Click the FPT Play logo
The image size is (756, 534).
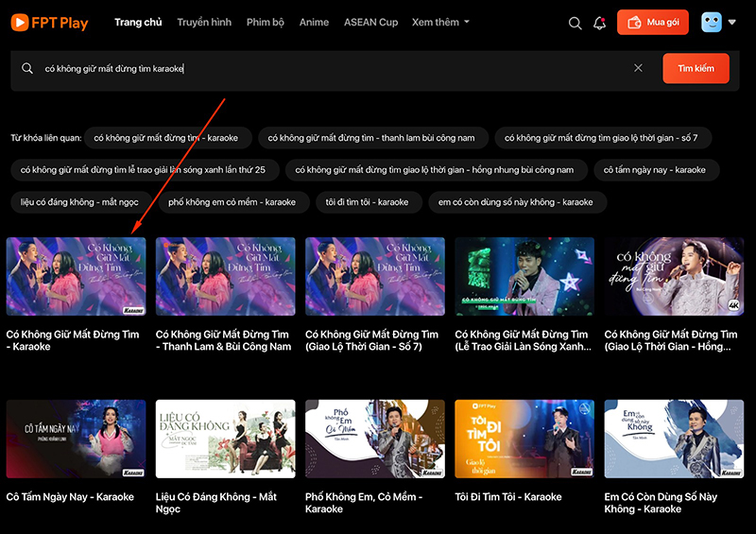[49, 23]
